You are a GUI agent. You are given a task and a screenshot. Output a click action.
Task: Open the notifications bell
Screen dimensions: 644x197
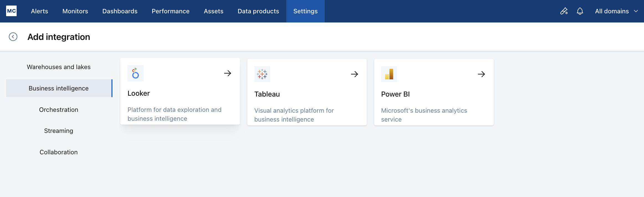[580, 11]
